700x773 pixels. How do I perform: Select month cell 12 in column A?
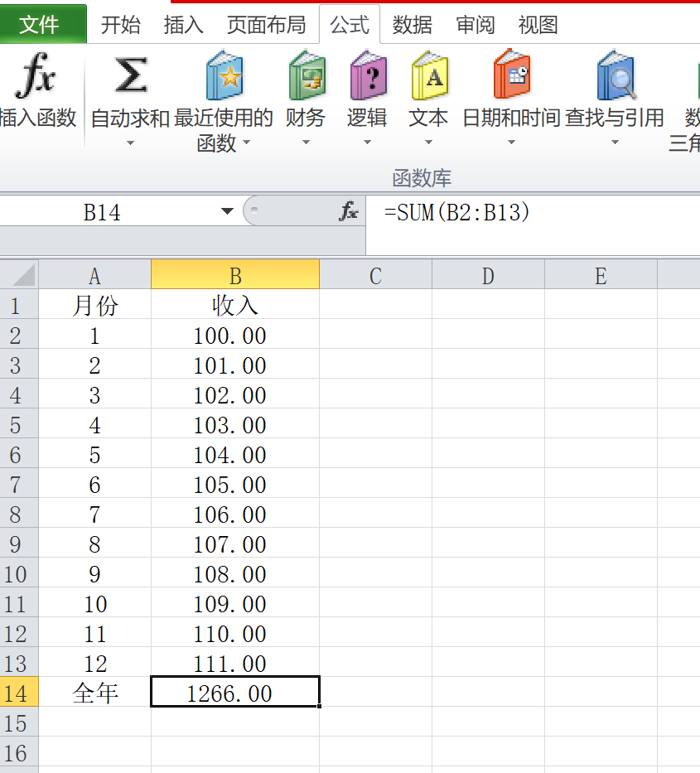tap(94, 662)
